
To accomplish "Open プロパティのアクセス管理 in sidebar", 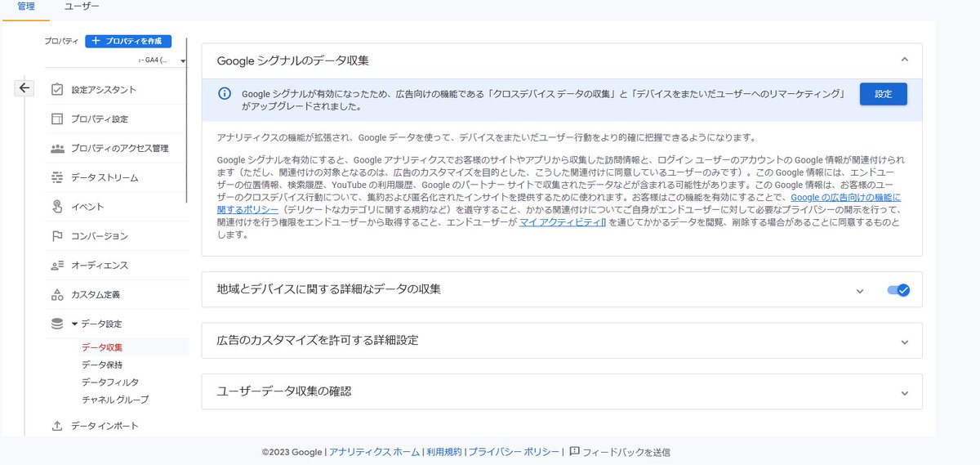I will (120, 149).
